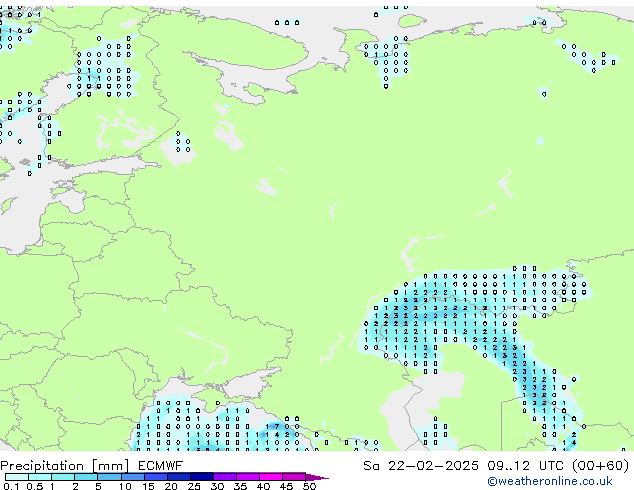Click the 0.1–0.5 mm legend swatch
This screenshot has height=490, width=634.
click(17, 477)
